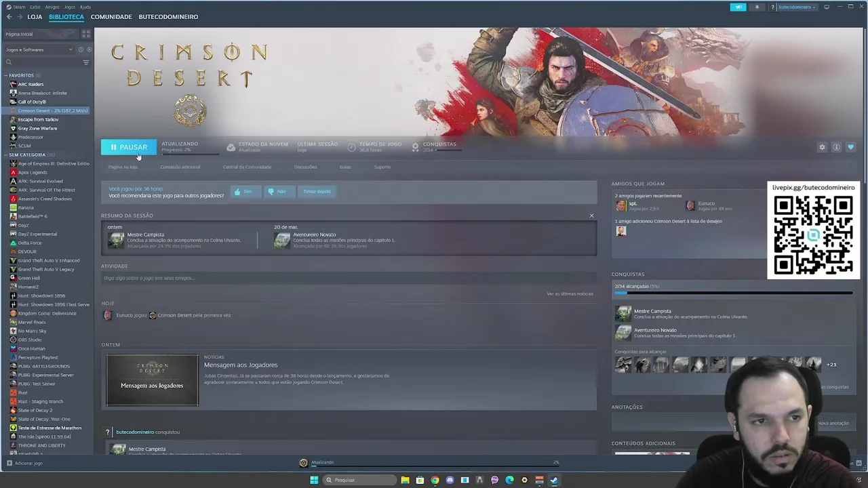868x488 pixels.
Task: Select DayZ in the game list
Action: point(24,225)
